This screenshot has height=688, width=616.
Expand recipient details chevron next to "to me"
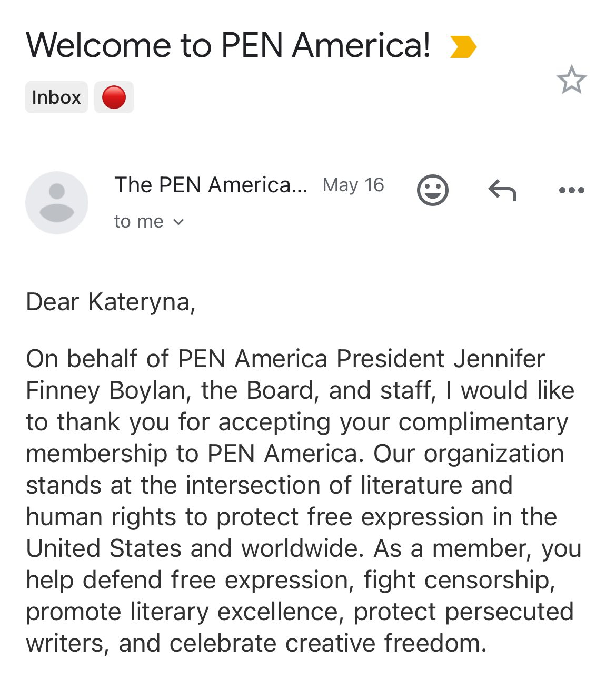(x=178, y=222)
